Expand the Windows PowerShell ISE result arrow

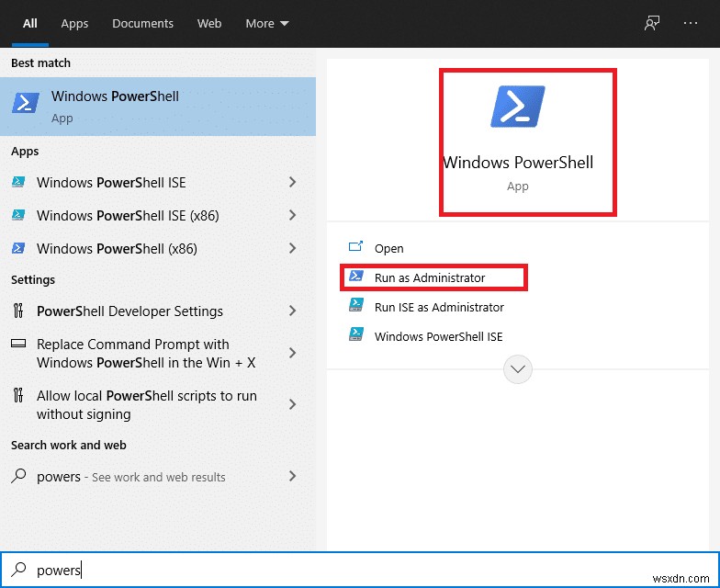[292, 183]
